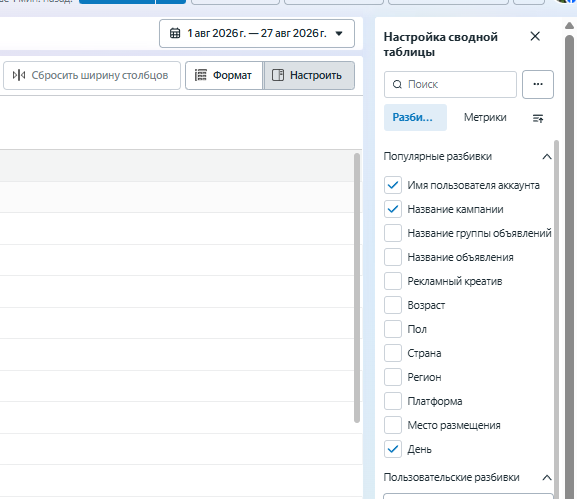This screenshot has width=577, height=499.
Task: Enable the Название группы объявлений checkbox
Action: (393, 233)
